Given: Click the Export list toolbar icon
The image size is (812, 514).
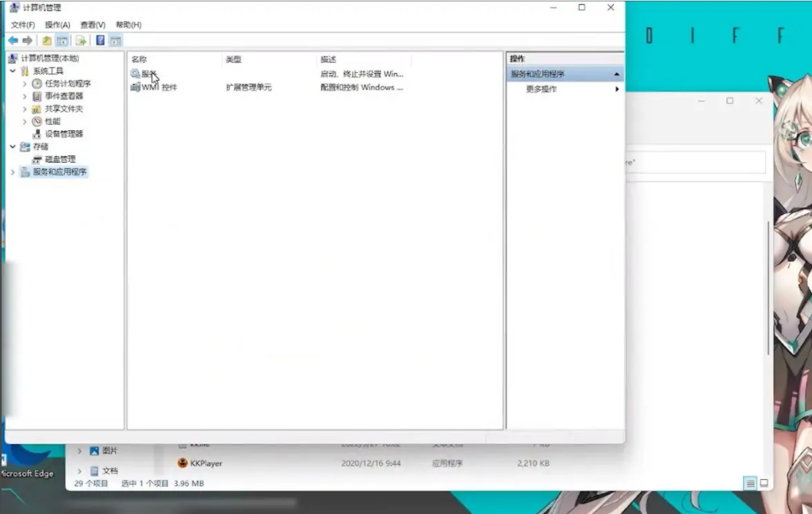Looking at the screenshot, I should 81,40.
